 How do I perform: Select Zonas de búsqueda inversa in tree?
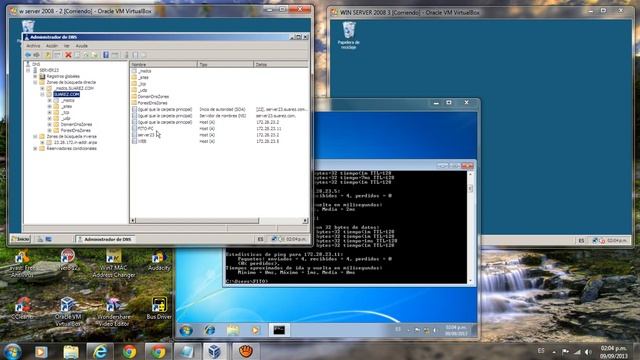click(72, 136)
